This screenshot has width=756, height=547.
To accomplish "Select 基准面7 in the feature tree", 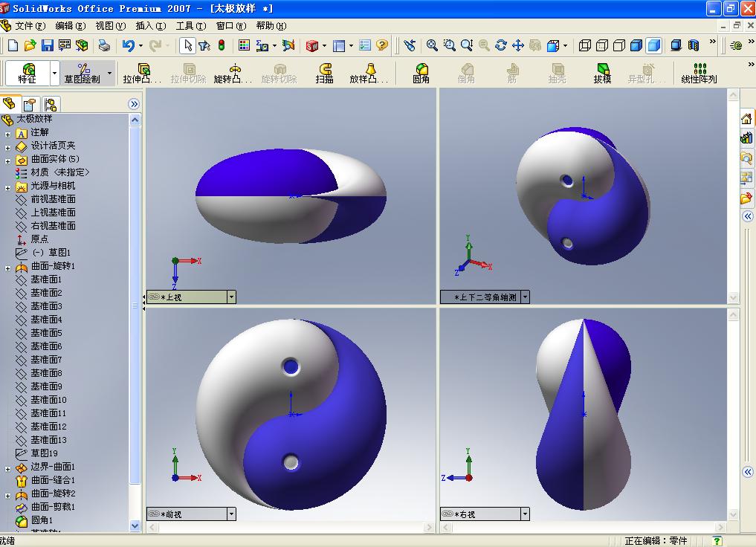I will click(x=46, y=360).
